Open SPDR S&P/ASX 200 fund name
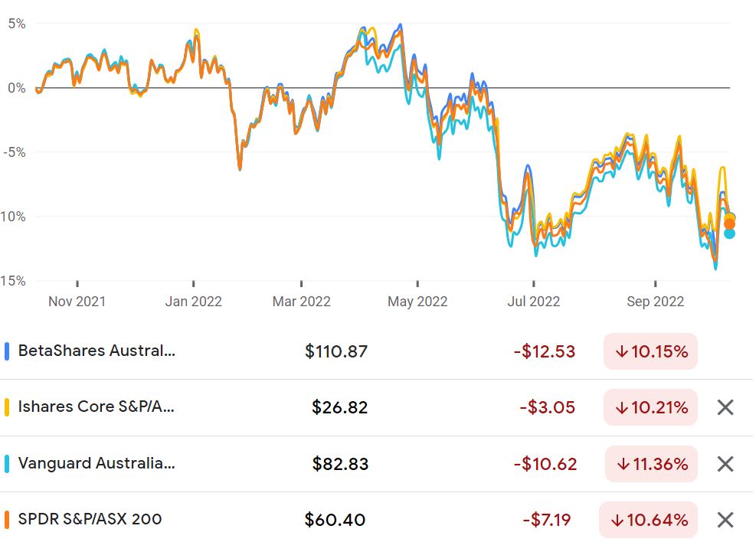756x542 pixels. pyautogui.click(x=90, y=519)
